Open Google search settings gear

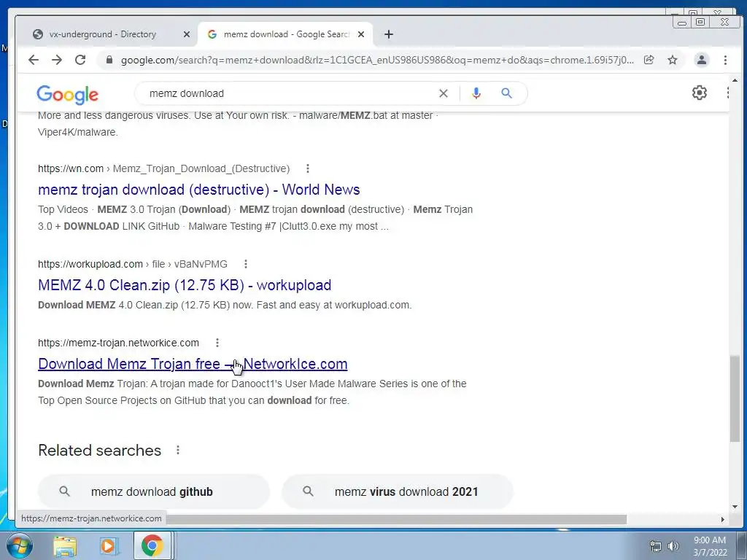(x=699, y=93)
